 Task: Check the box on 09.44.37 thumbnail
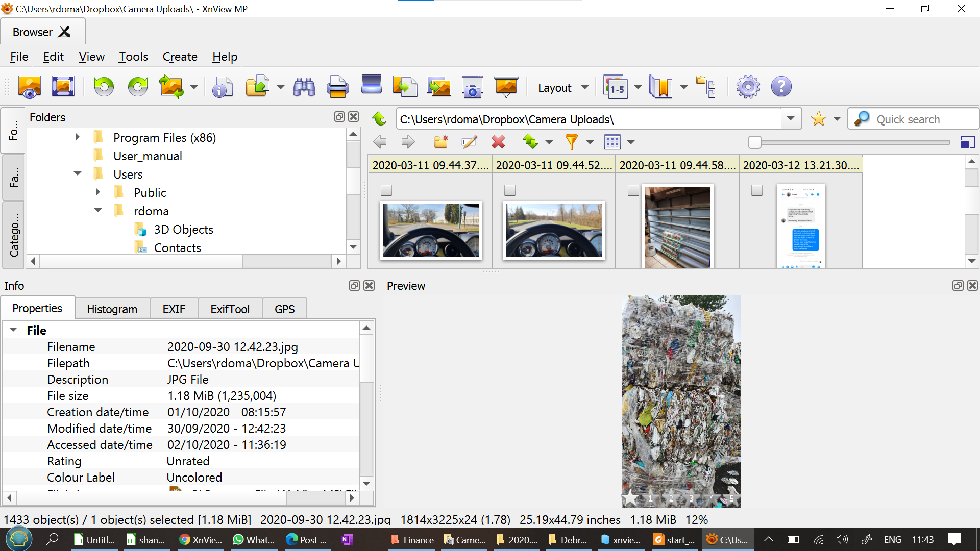coord(386,190)
